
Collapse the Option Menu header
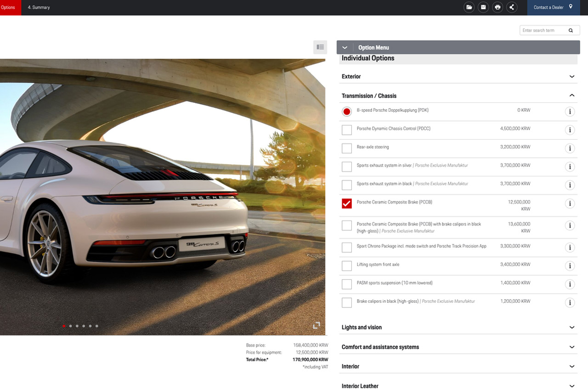tap(458, 47)
